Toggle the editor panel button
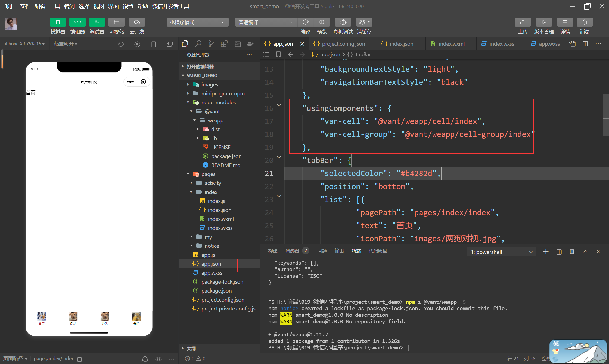Screen dimensions: 609x364 click(77, 22)
